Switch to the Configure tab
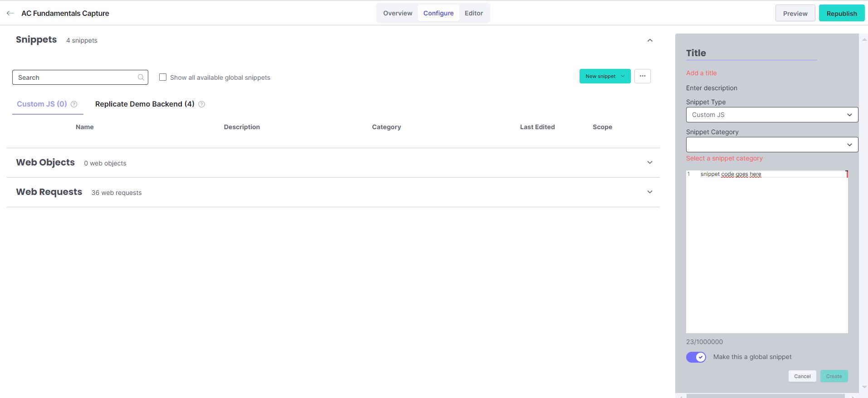The height and width of the screenshot is (398, 868). 439,13
